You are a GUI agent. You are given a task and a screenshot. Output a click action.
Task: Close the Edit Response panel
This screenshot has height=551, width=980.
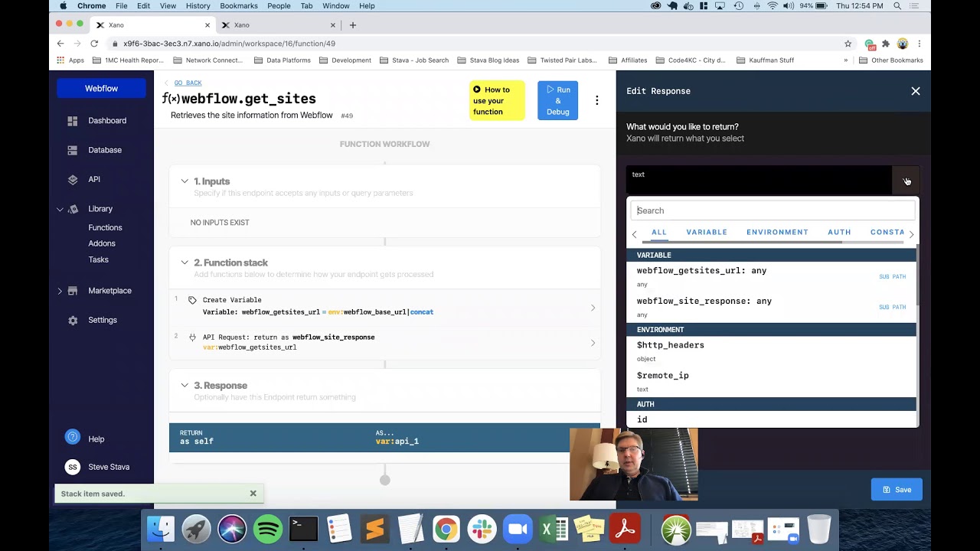(916, 91)
